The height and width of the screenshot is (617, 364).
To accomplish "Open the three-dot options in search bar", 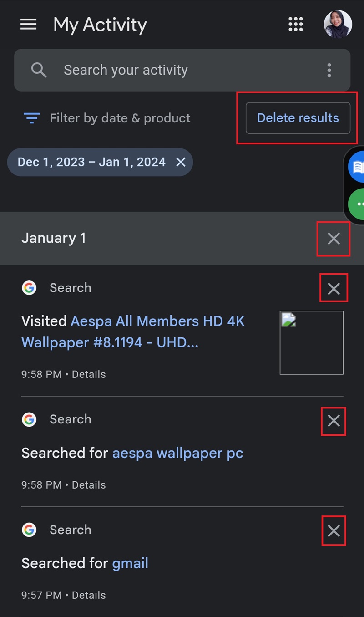I will 329,70.
